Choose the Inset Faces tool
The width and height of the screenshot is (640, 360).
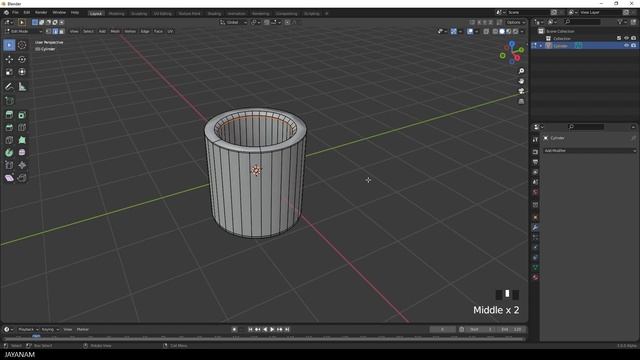pyautogui.click(x=22, y=115)
